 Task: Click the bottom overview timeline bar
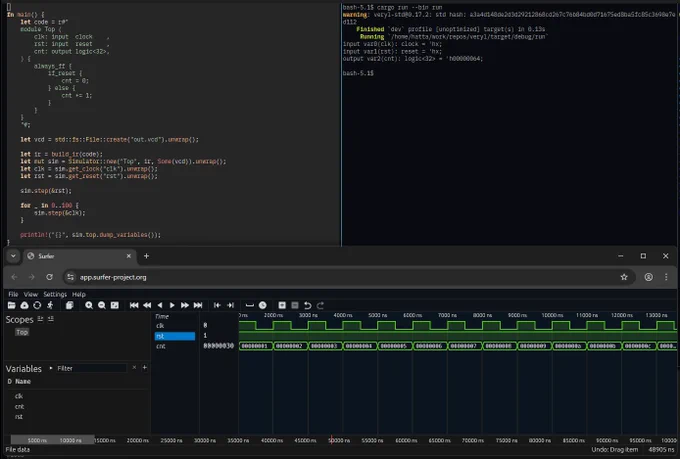(341, 440)
